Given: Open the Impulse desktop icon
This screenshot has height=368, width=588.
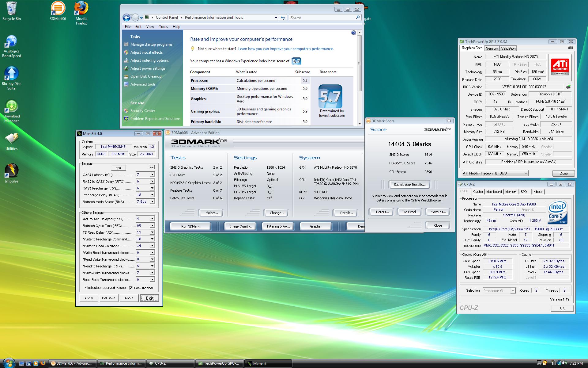Looking at the screenshot, I should click(x=11, y=171).
